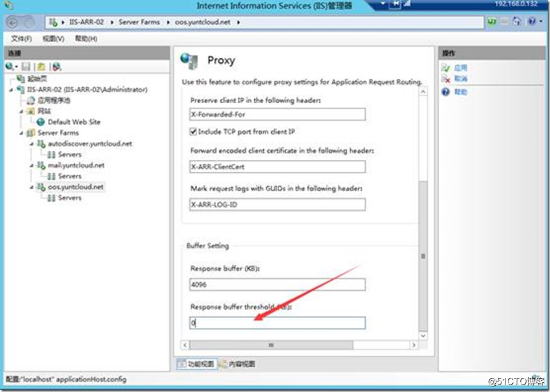Click the vertical scrollbar thumb in Proxy pane
The height and width of the screenshot is (392, 550).
[x=423, y=256]
